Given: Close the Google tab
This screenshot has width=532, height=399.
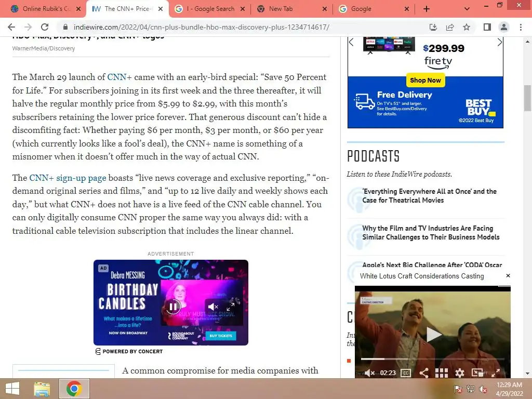Looking at the screenshot, I should (407, 9).
